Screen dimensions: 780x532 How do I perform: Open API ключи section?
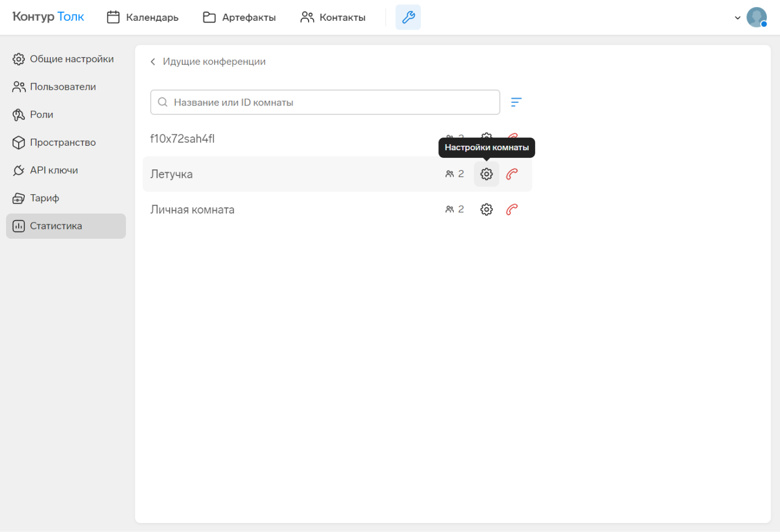tap(66, 171)
